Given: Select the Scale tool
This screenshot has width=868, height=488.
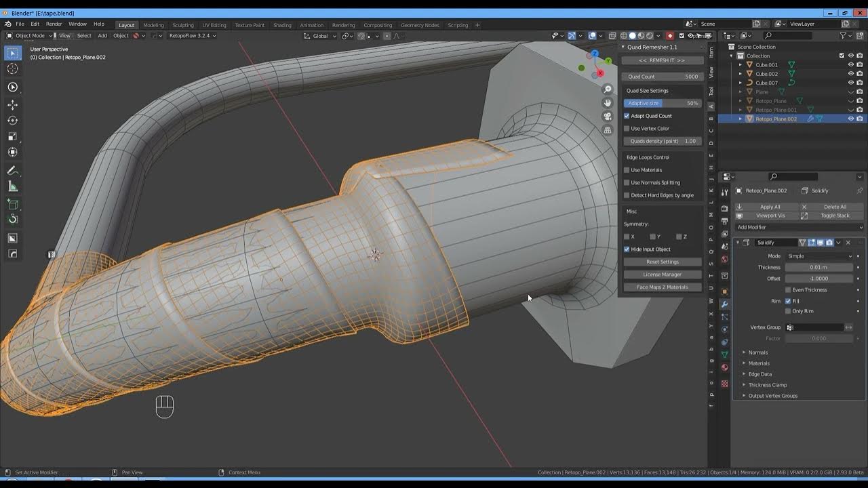Looking at the screenshot, I should [13, 136].
